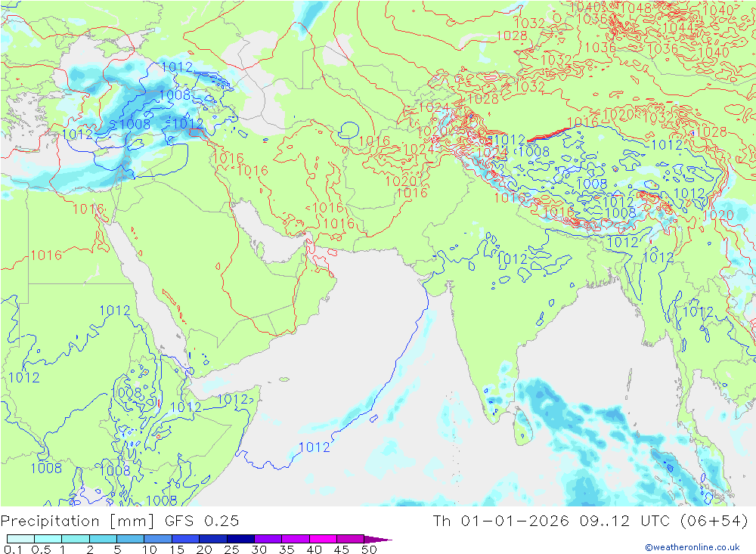Click the legend scale value '45'
The height and width of the screenshot is (554, 756).
coord(342,549)
